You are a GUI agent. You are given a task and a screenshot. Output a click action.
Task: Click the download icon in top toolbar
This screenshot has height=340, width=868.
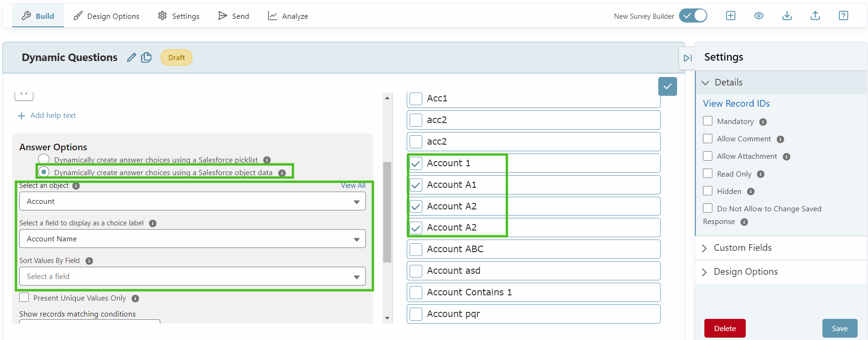pyautogui.click(x=787, y=15)
